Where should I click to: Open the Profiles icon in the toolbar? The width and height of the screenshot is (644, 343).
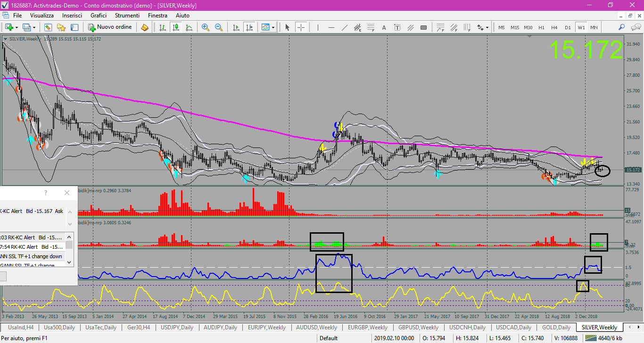(x=26, y=27)
